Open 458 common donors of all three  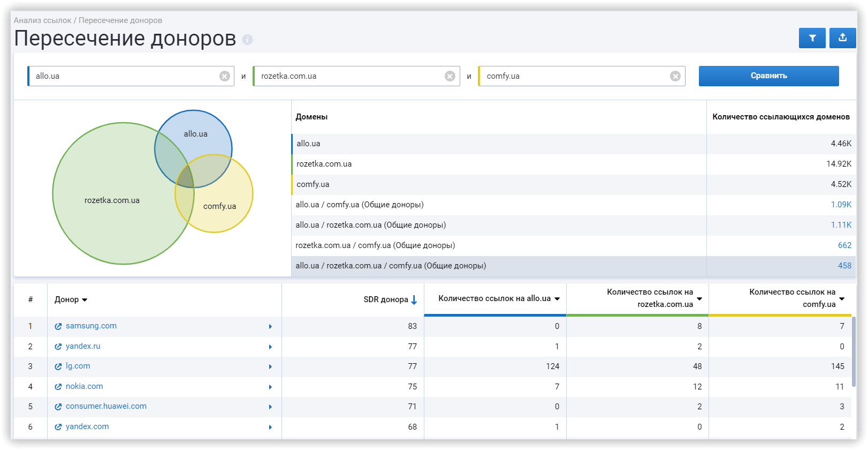pyautogui.click(x=844, y=266)
